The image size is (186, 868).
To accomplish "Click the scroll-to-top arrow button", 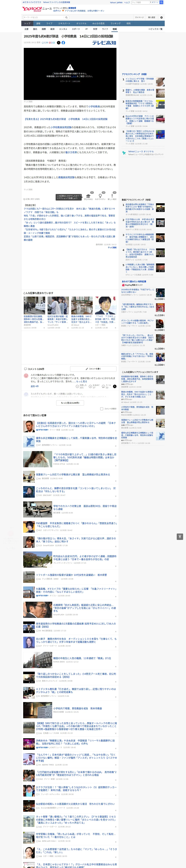I will pyautogui.click(x=180, y=537).
